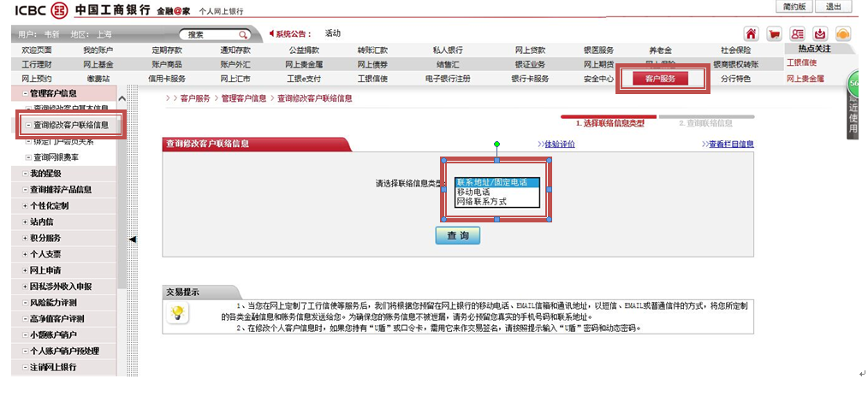This screenshot has height=408, width=868.
Task: Click the red home icon
Action: [x=751, y=34]
